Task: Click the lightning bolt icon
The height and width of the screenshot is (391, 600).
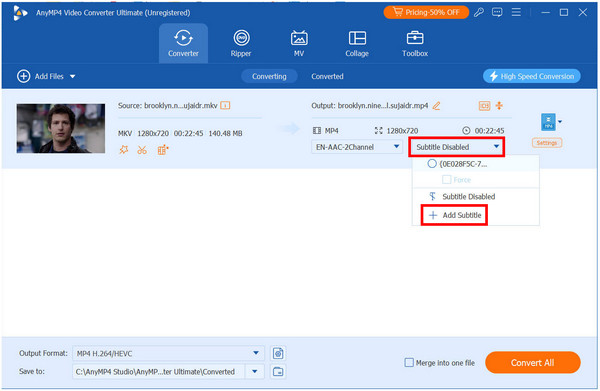Action: (x=494, y=76)
